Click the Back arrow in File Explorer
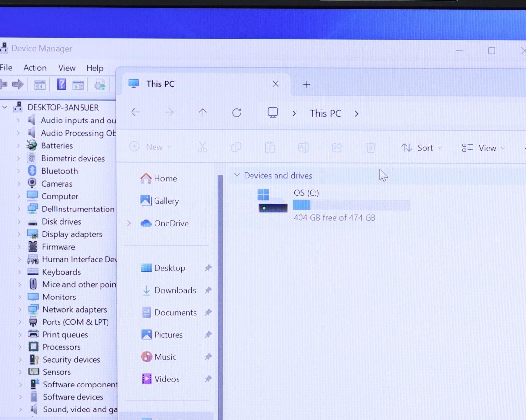The image size is (526, 420). (135, 112)
